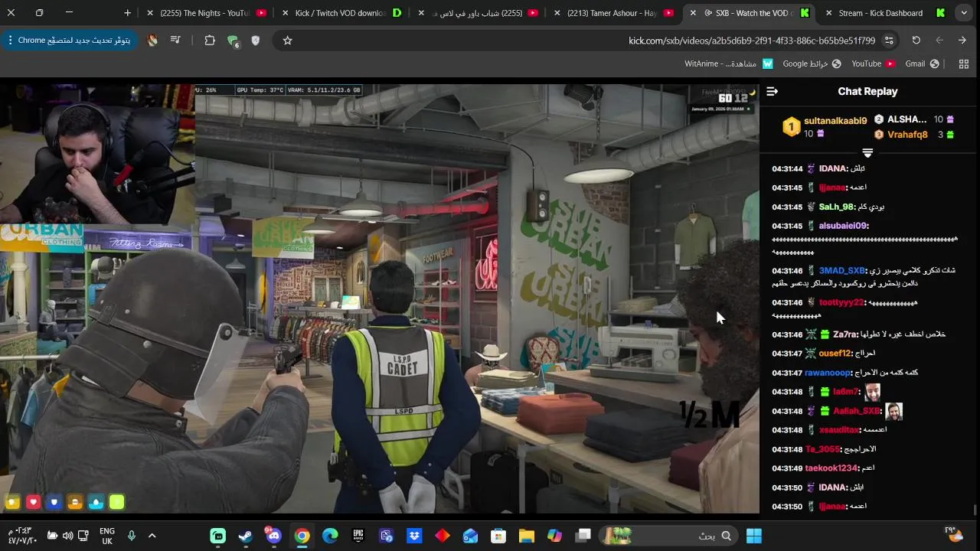Click the shield extension icon
The width and height of the screenshot is (980, 551).
[x=255, y=40]
